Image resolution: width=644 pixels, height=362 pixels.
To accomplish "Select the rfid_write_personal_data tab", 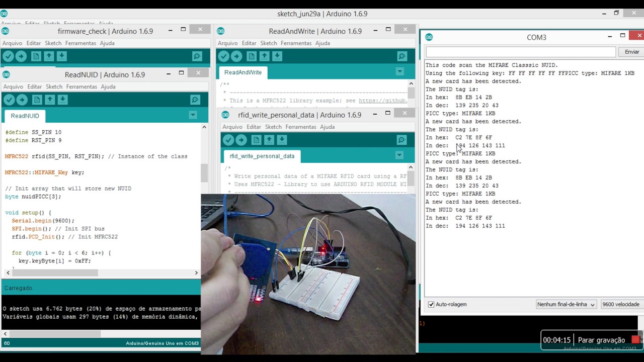I will (x=262, y=156).
